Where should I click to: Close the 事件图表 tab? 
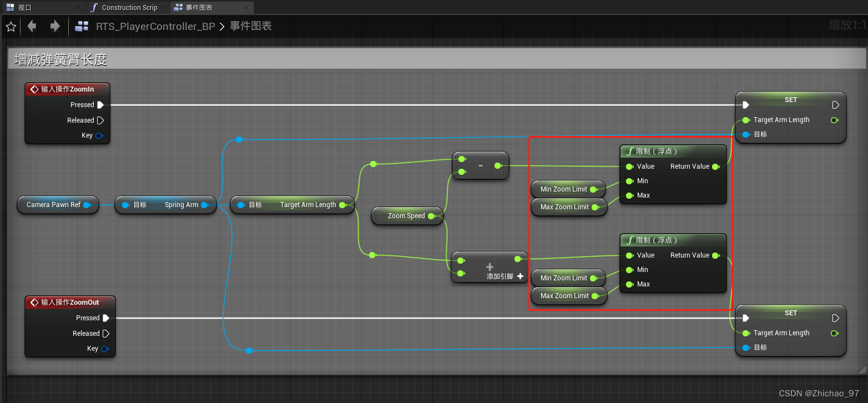point(246,7)
